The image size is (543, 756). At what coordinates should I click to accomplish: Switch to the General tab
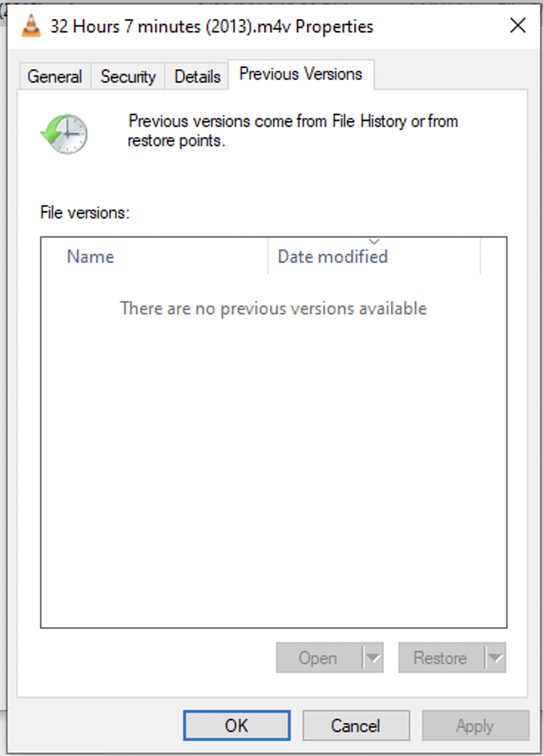click(55, 76)
